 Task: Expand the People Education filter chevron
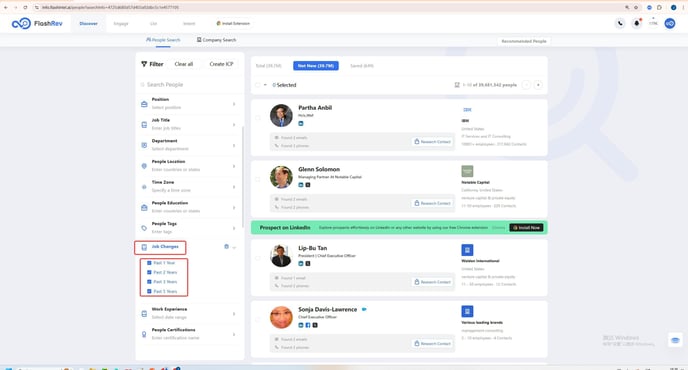pos(234,208)
